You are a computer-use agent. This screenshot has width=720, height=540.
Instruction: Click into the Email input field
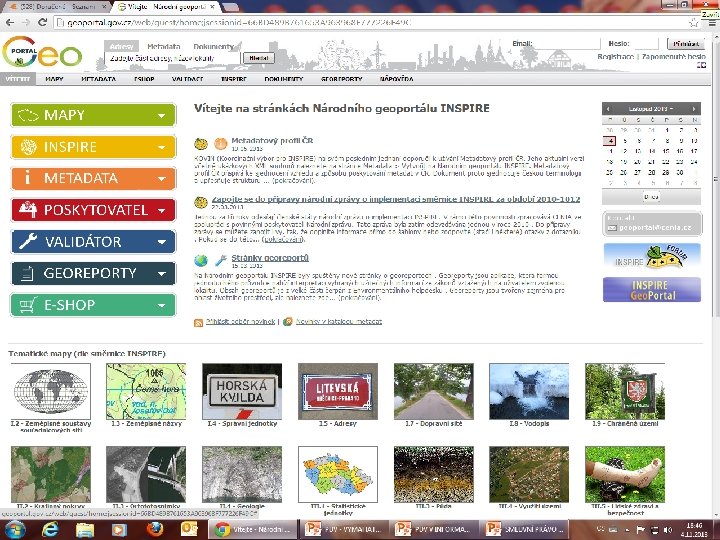567,44
